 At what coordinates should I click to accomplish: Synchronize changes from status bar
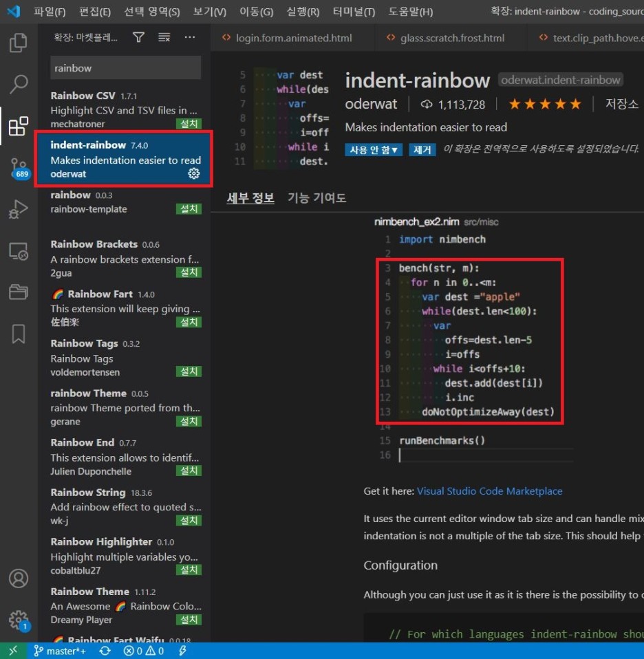click(x=105, y=651)
